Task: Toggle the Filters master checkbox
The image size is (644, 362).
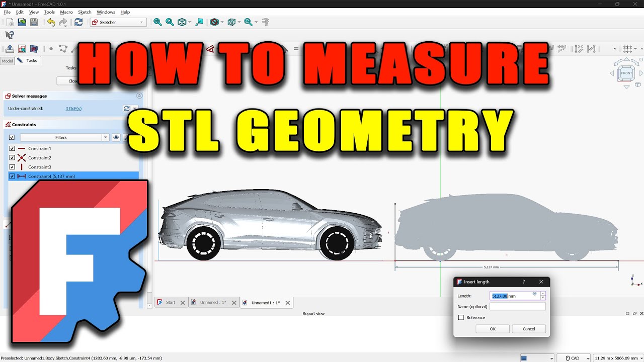Action: [12, 137]
